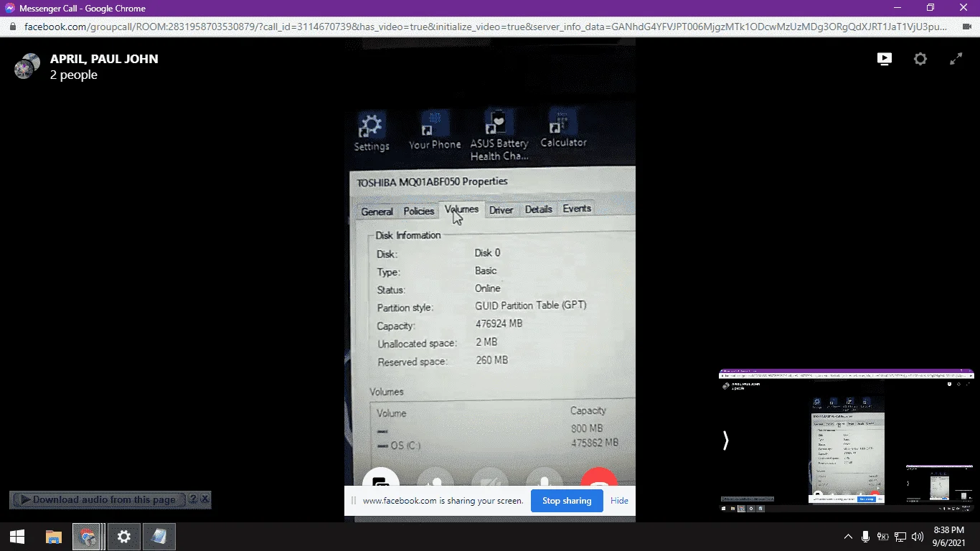Click the group call avatar

[x=27, y=66]
